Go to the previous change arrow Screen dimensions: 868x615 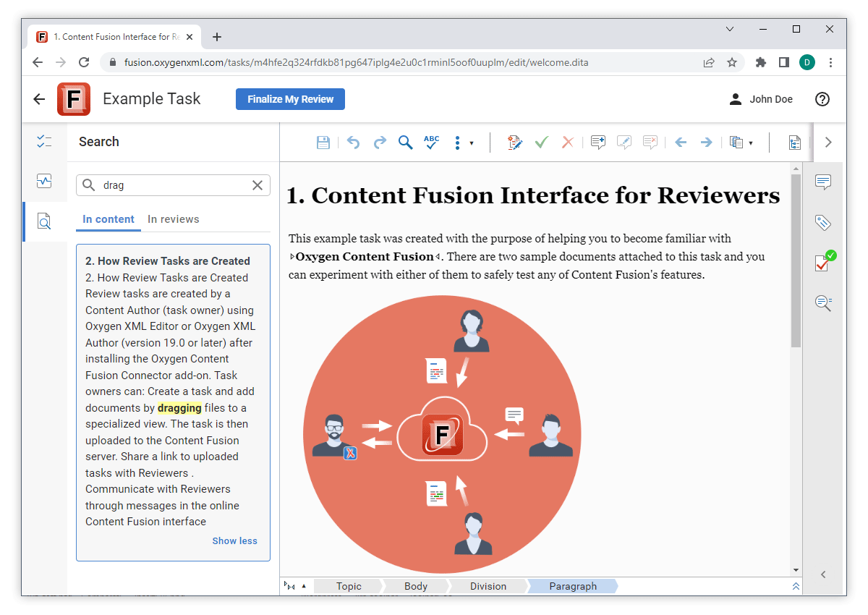[681, 143]
